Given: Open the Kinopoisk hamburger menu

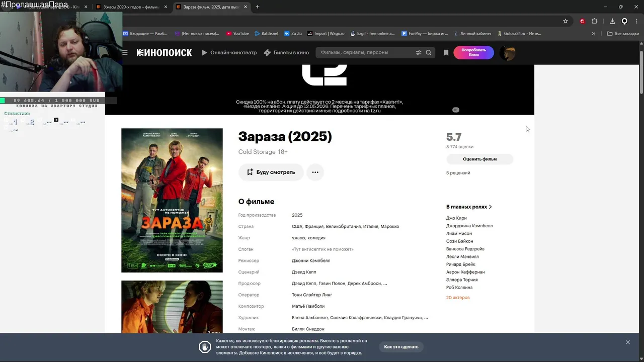Looking at the screenshot, I should point(125,52).
